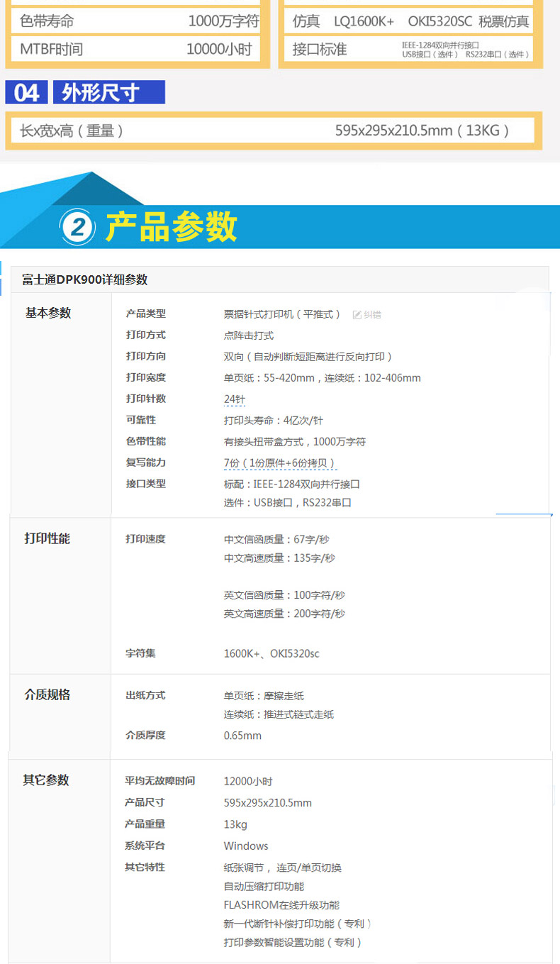Open the 24针 dotted-underline link
This screenshot has width=560, height=964.
point(235,399)
